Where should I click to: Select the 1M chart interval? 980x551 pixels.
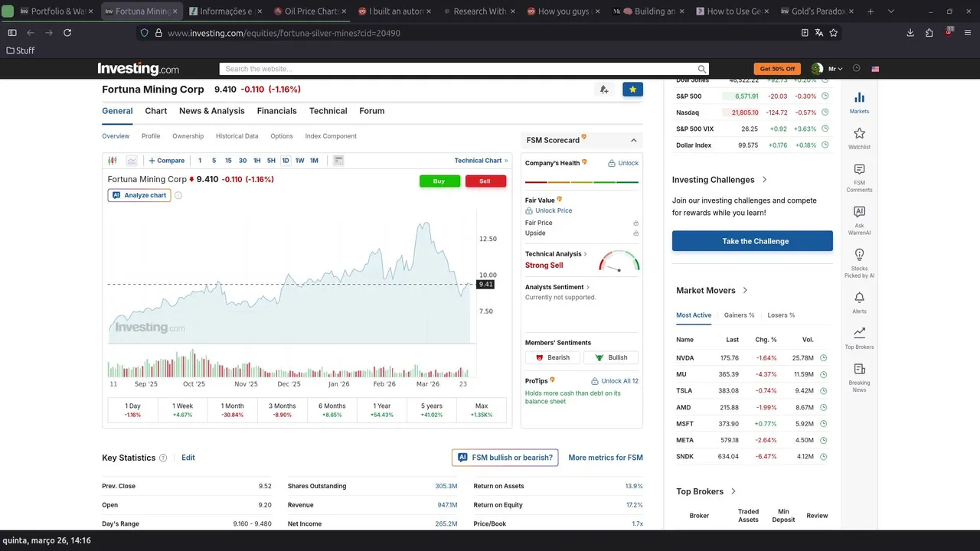(314, 161)
